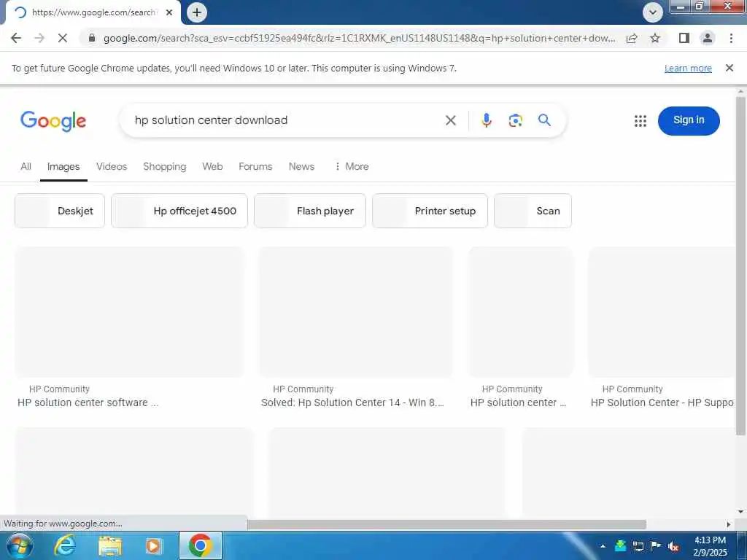The width and height of the screenshot is (747, 560).
Task: Search by image with Lens
Action: tap(515, 120)
